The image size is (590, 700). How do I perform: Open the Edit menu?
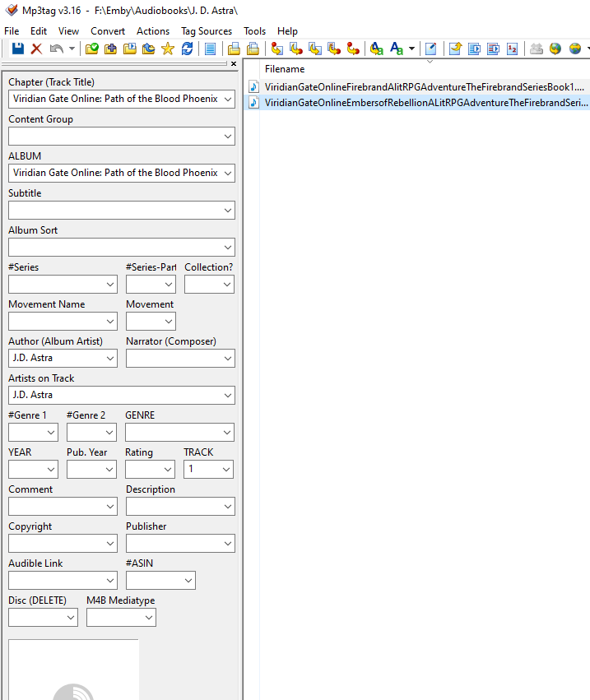point(39,30)
